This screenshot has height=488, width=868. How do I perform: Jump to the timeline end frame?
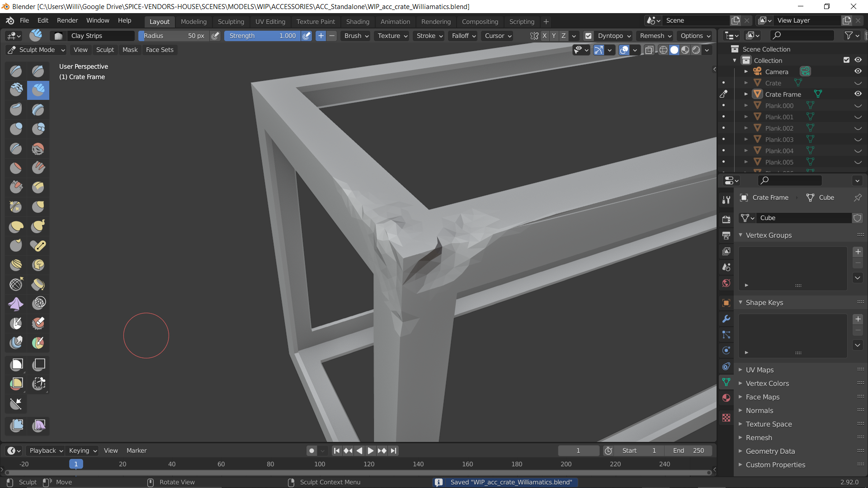click(394, 450)
